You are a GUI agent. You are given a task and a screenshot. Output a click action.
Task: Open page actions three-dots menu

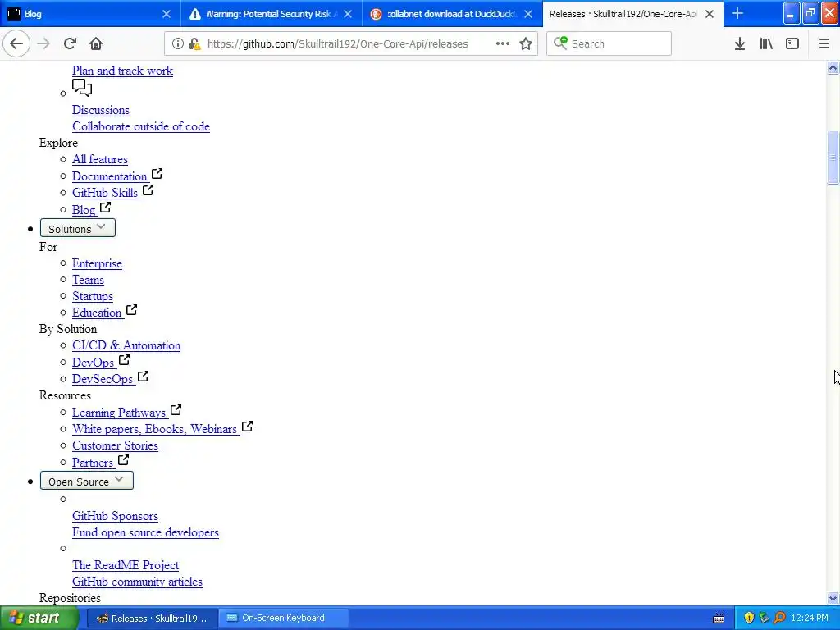503,44
